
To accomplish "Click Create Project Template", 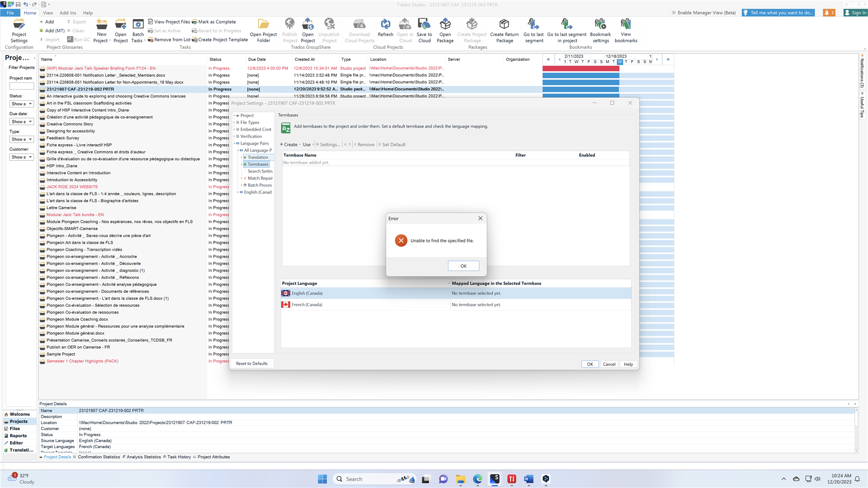I will click(220, 40).
